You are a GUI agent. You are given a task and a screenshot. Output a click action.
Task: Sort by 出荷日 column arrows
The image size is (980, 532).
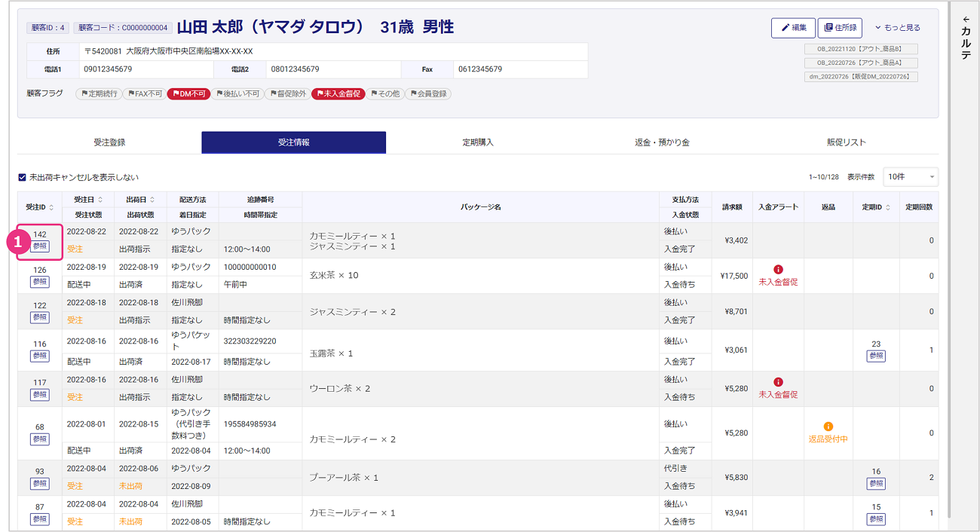tap(152, 200)
